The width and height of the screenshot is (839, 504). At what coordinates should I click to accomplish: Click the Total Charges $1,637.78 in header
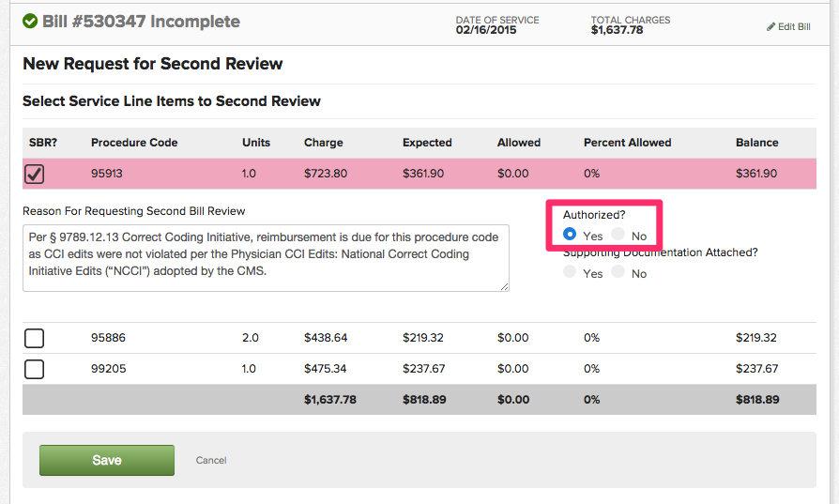click(x=617, y=30)
